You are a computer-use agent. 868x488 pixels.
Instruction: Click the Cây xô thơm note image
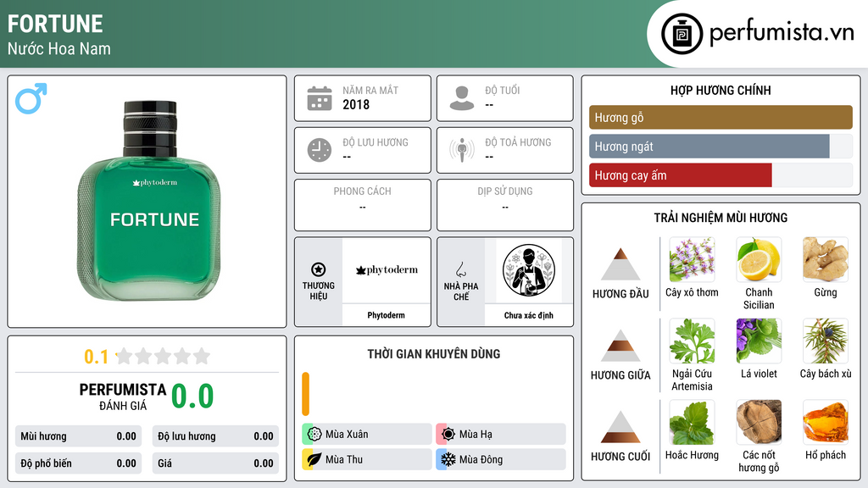[692, 259]
